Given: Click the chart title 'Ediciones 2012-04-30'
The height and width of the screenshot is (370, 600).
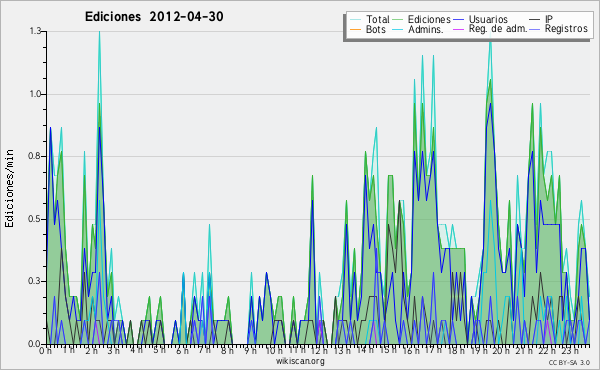Looking at the screenshot, I should pyautogui.click(x=154, y=17).
